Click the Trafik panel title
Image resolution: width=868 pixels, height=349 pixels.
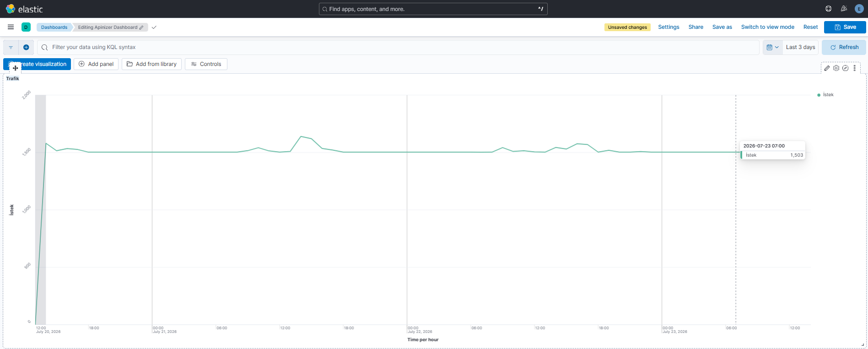12,79
